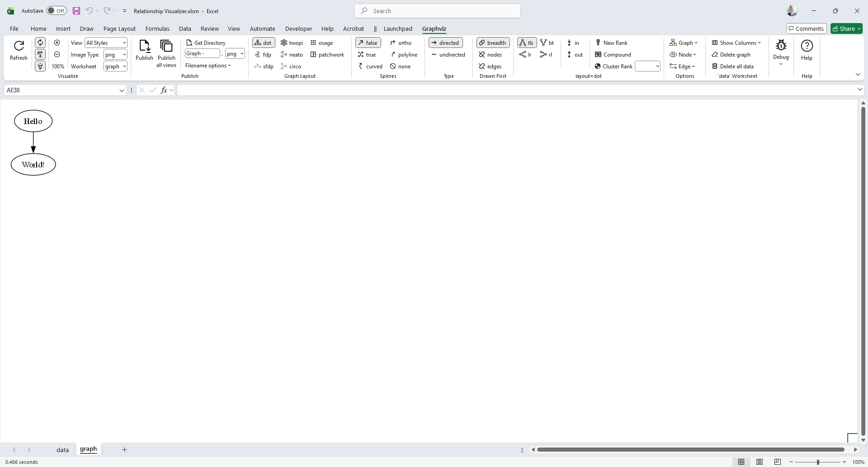The height and width of the screenshot is (467, 868).
Task: Click the Publish icon
Action: [144, 46]
